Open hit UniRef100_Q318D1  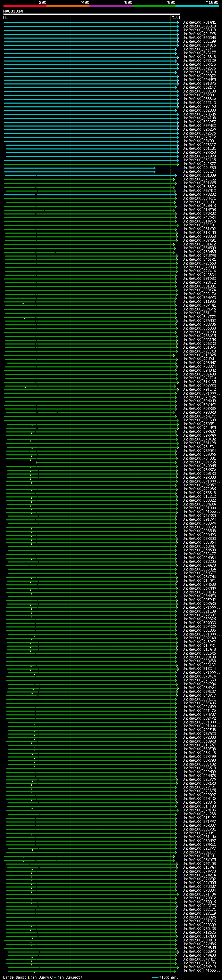tap(199, 286)
